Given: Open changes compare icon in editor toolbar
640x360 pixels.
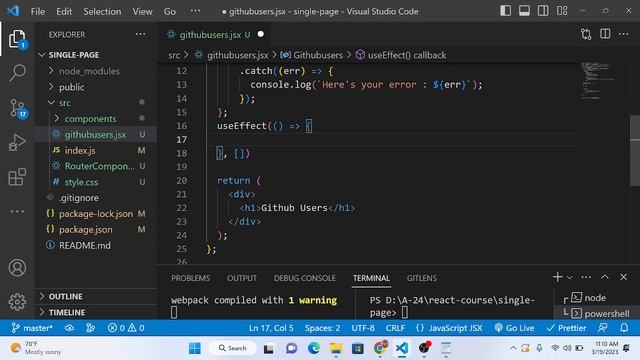Looking at the screenshot, I should (x=586, y=34).
